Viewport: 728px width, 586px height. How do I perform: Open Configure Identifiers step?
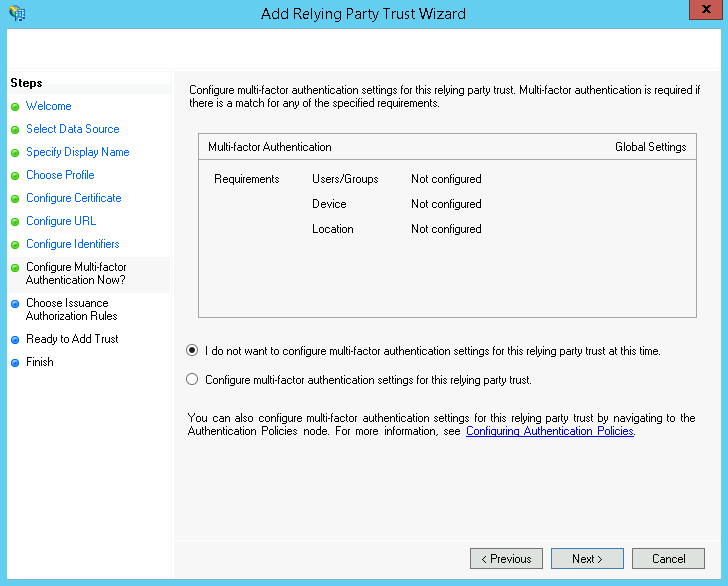(x=73, y=244)
